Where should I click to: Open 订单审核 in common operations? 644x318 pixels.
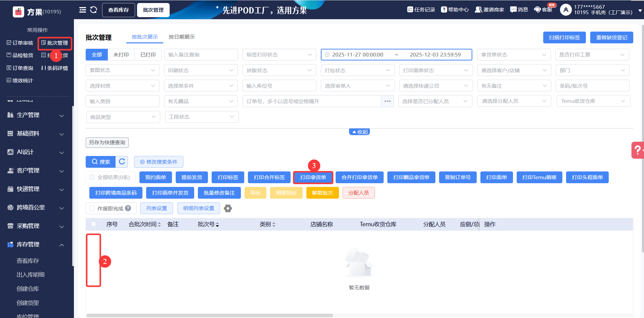[x=20, y=43]
